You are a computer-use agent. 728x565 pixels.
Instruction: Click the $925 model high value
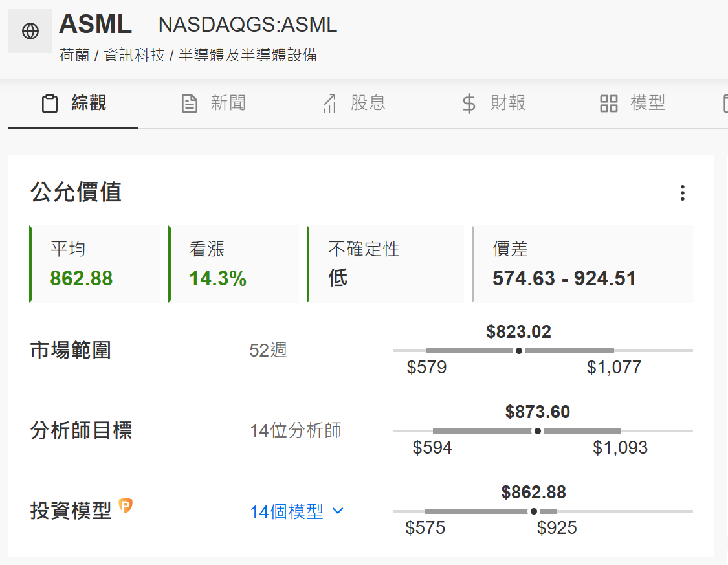click(557, 528)
